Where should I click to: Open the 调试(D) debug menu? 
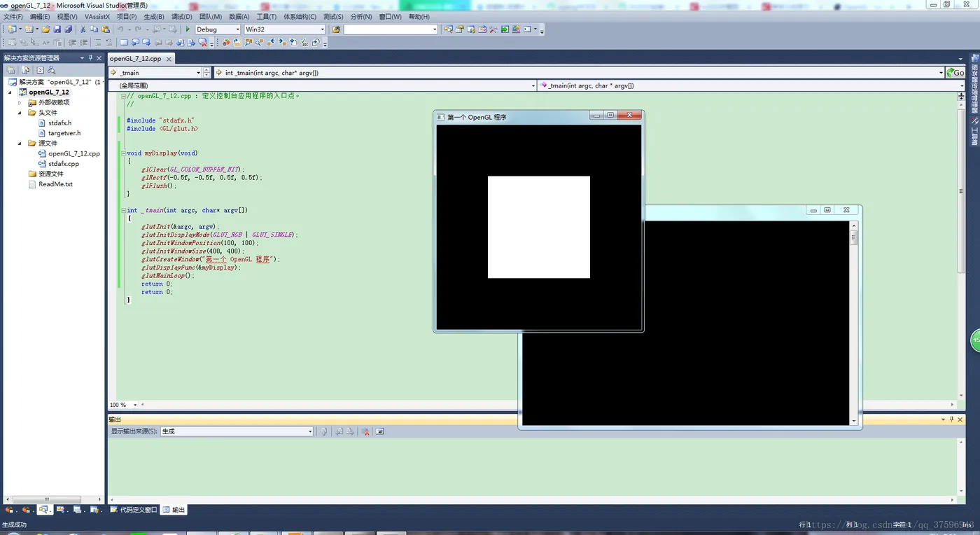tap(182, 17)
